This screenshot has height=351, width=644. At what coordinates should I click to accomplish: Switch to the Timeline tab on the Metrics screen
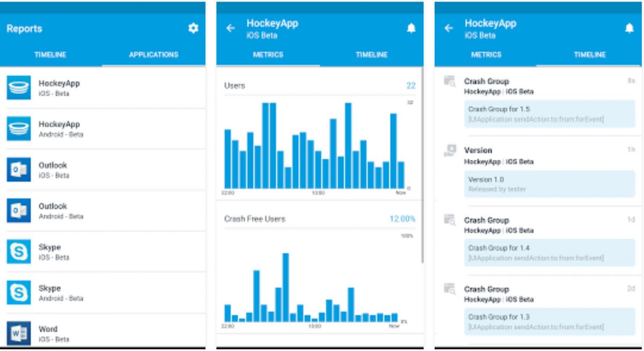[371, 55]
